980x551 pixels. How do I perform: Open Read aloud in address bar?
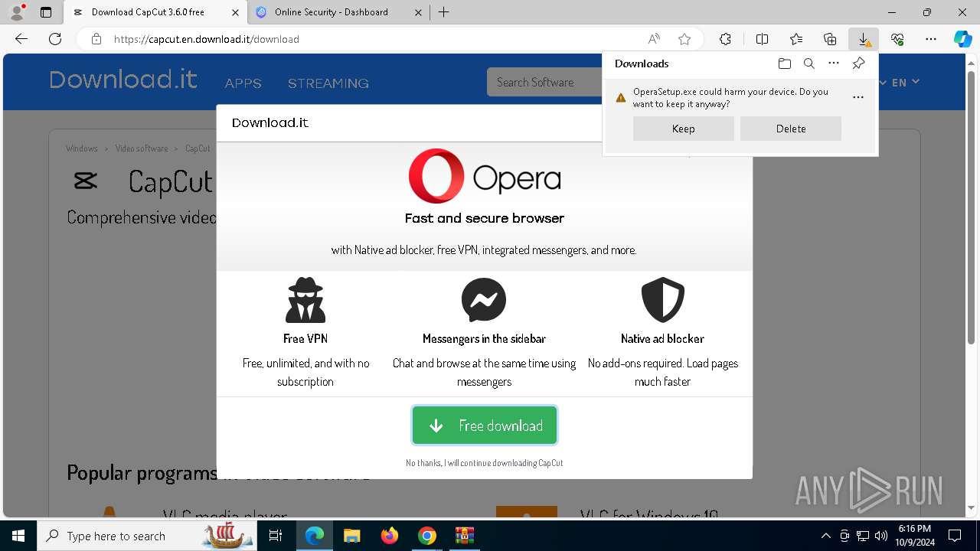coord(654,39)
